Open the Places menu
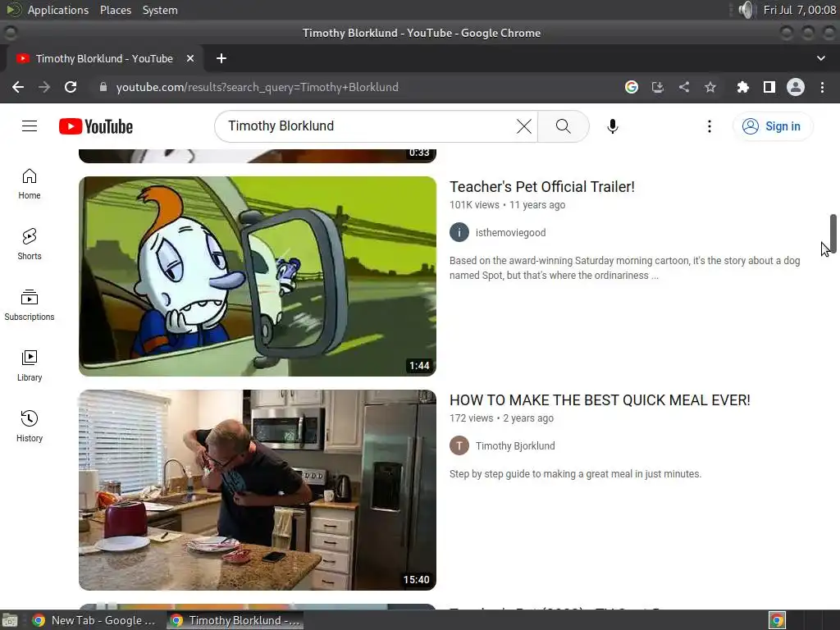The width and height of the screenshot is (840, 630). (116, 10)
